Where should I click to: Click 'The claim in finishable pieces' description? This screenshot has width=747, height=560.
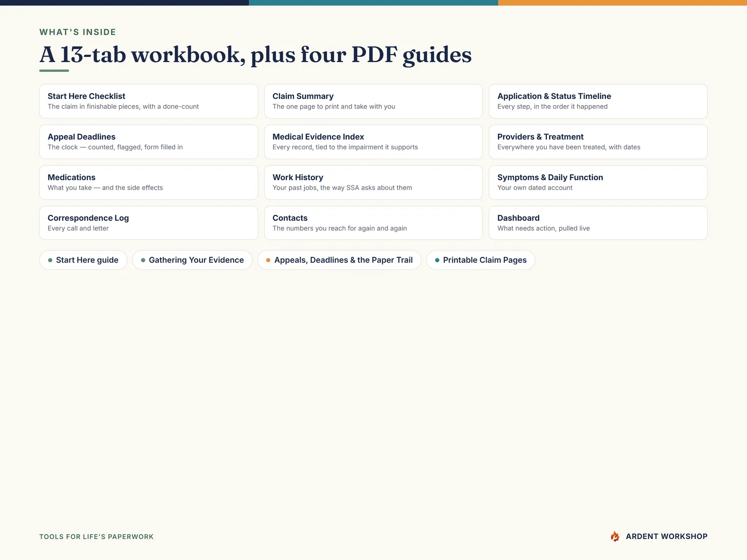[123, 106]
